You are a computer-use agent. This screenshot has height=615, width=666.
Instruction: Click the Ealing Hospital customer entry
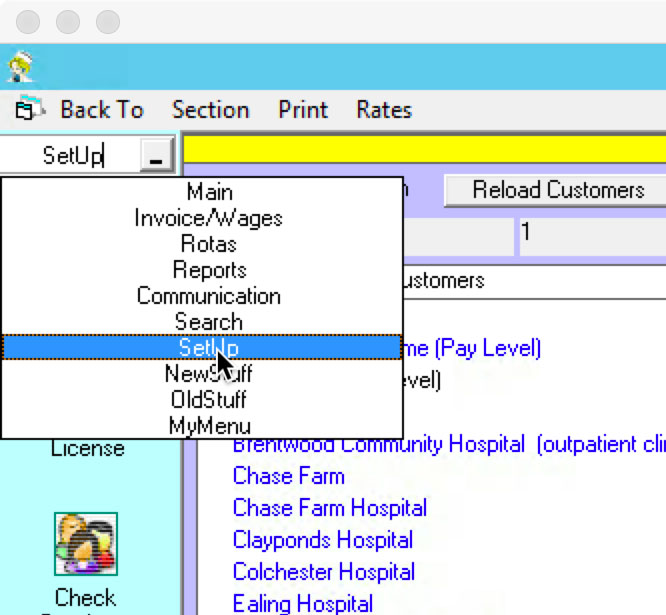(302, 603)
